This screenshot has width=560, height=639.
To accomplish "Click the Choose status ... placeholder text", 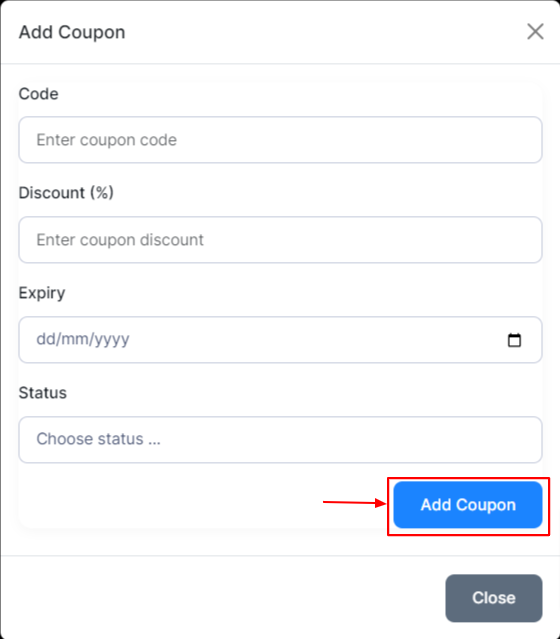I will click(x=99, y=439).
